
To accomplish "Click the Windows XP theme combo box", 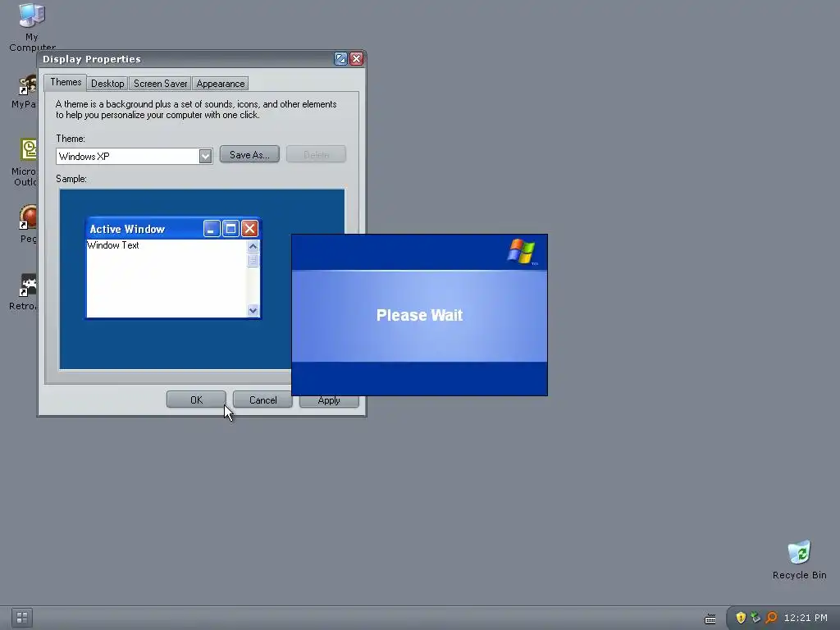I will [x=134, y=157].
